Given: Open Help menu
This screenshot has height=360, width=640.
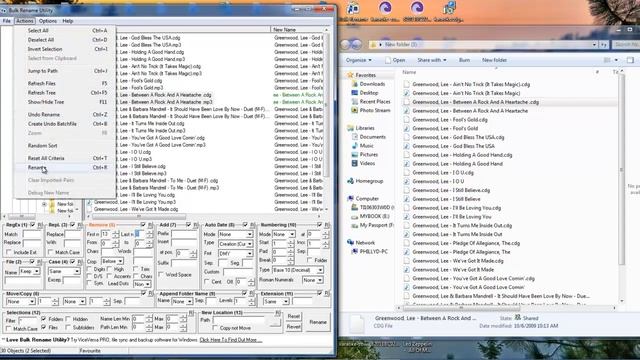Looking at the screenshot, I should 68,21.
